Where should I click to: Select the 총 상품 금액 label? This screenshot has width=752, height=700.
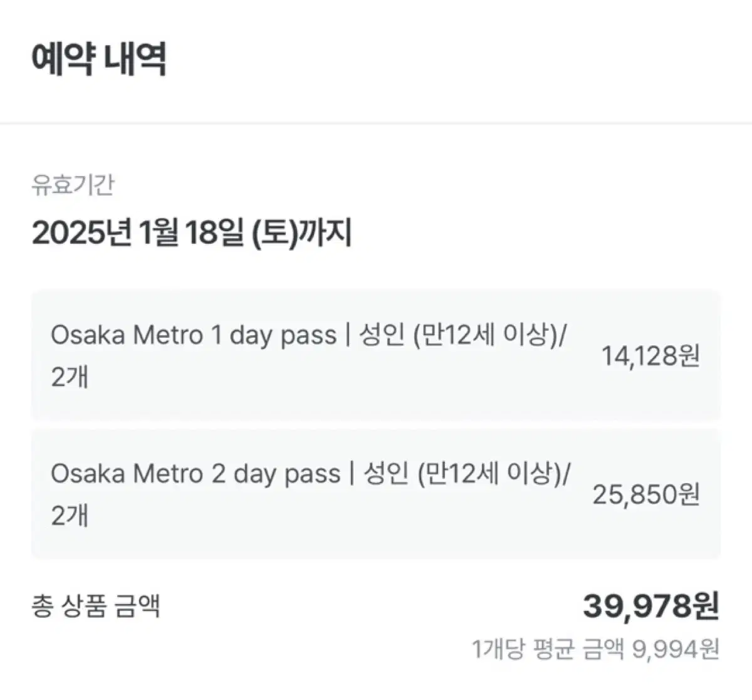[x=96, y=606]
